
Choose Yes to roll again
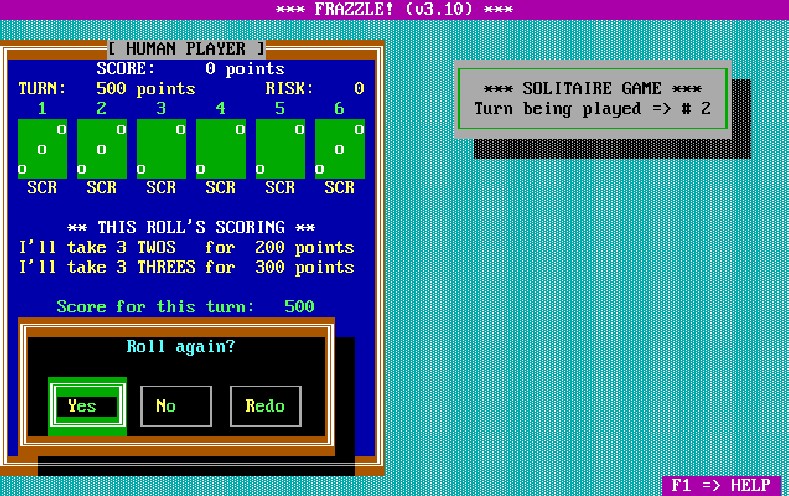[x=86, y=405]
